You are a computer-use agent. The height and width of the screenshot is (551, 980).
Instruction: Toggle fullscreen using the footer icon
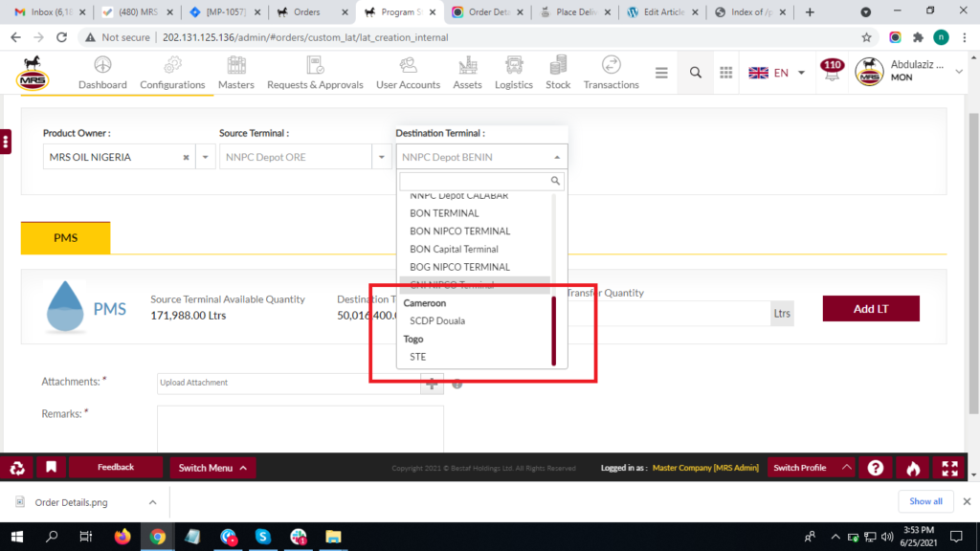950,467
